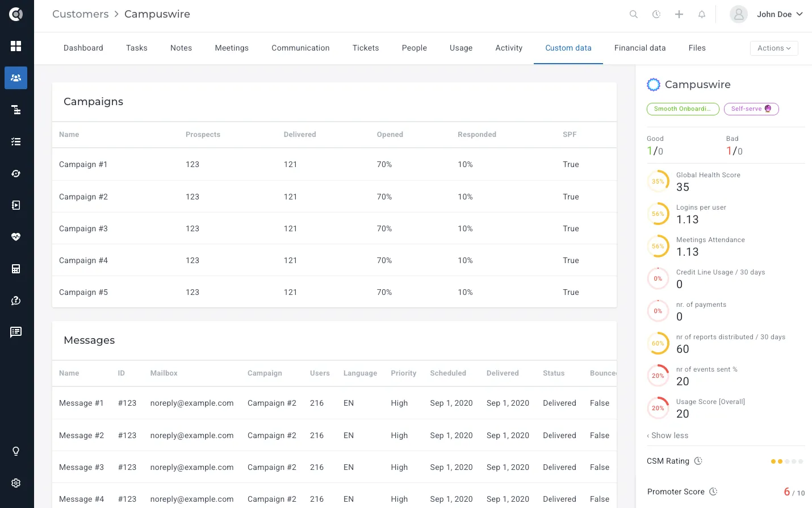
Task: Select the Usage tab
Action: click(x=461, y=48)
